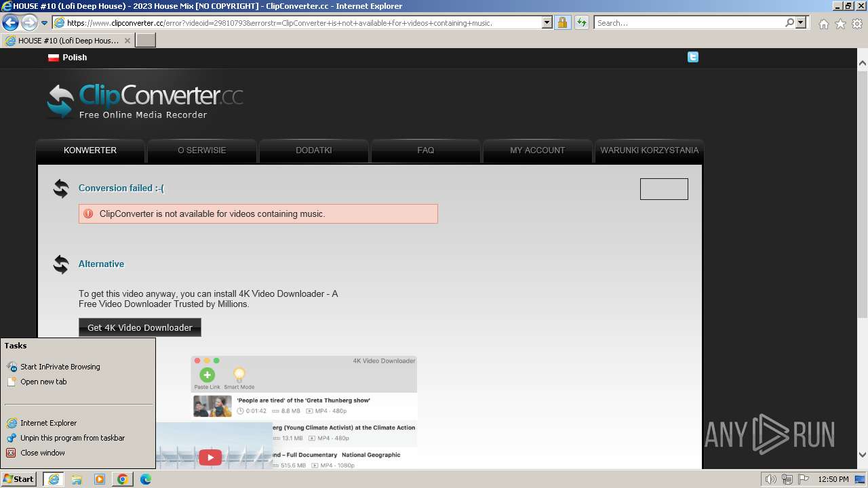868x488 pixels.
Task: Open the Windows Start button
Action: pyautogui.click(x=18, y=479)
